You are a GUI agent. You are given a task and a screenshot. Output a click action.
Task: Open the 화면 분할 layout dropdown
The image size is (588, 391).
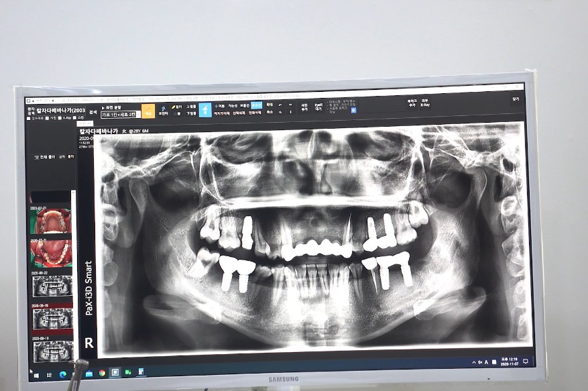pyautogui.click(x=121, y=115)
